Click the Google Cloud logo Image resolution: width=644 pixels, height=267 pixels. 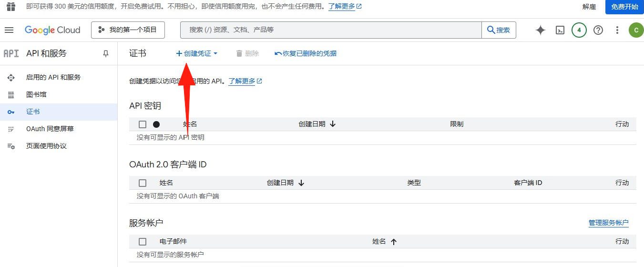click(x=52, y=30)
